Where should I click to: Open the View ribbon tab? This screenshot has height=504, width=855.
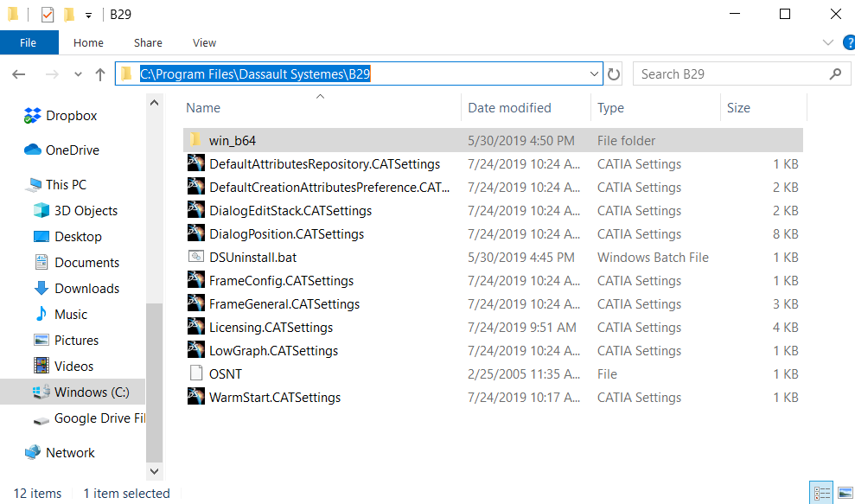point(205,42)
